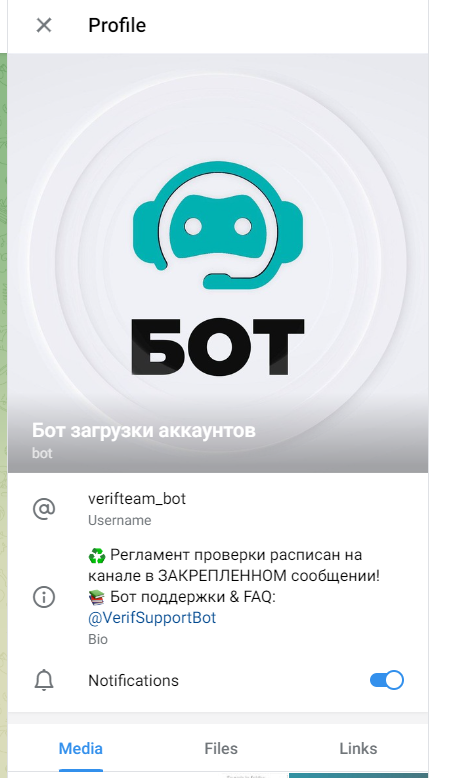Click the green recycle emoji in bio
The image size is (456, 778).
point(97,556)
